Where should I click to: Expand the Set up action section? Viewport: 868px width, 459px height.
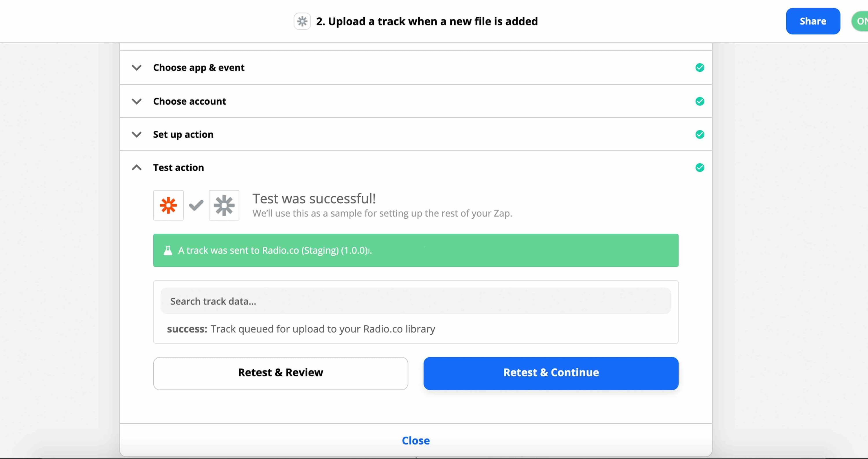[x=137, y=134]
